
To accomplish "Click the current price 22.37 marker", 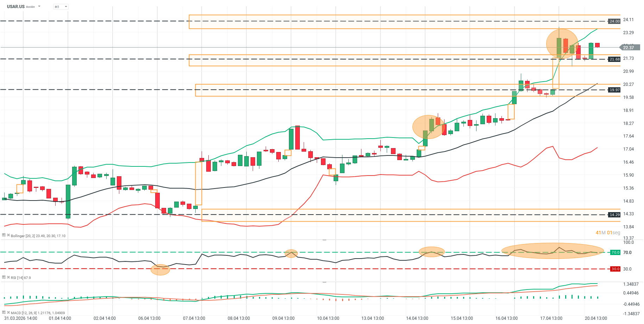I will [629, 47].
